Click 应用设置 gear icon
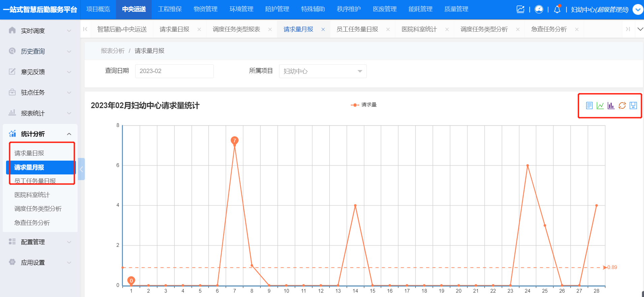 tap(12, 262)
